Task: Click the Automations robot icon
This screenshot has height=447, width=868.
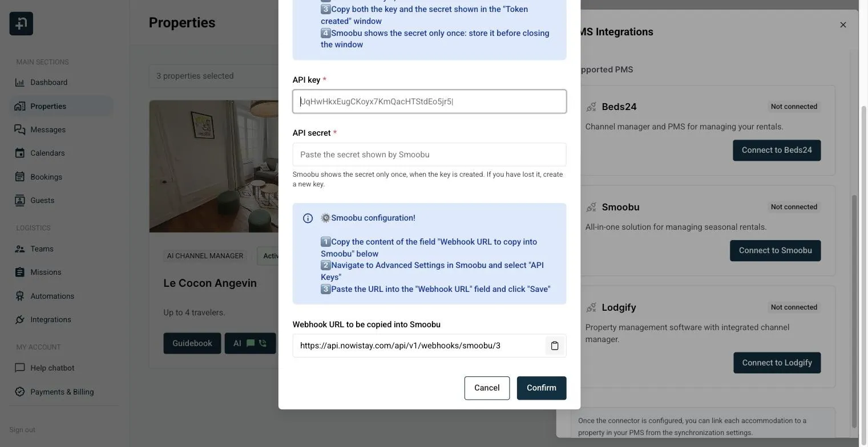Action: [20, 296]
